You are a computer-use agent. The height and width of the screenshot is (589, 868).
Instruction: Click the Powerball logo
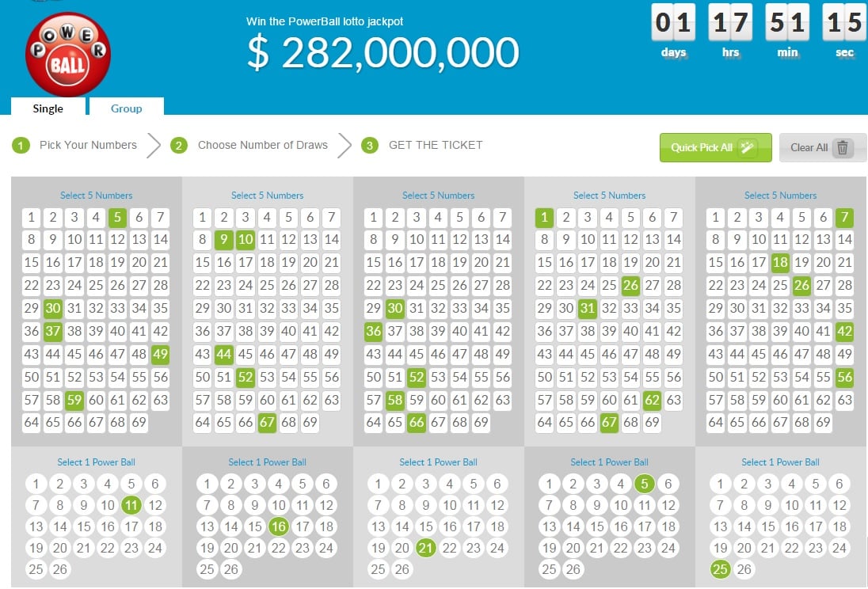tap(68, 55)
